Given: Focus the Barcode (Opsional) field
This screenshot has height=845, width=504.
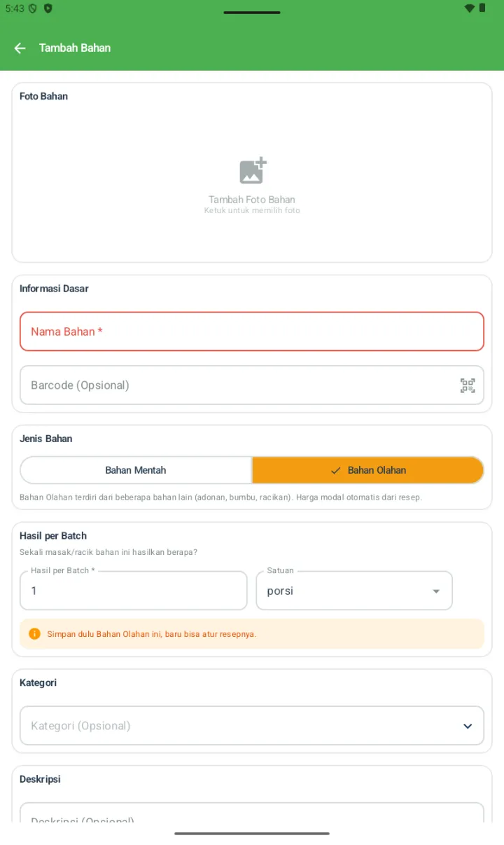Looking at the screenshot, I should (252, 385).
